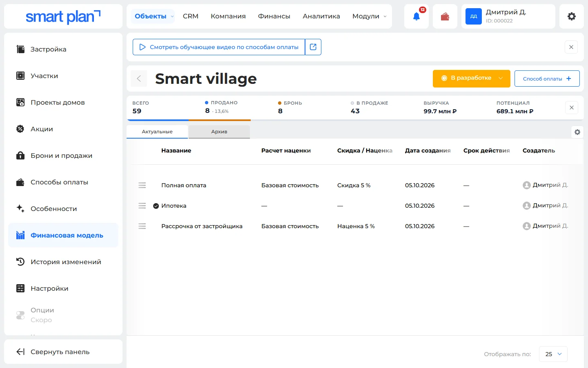Open Способы оплаты in sidebar
The height and width of the screenshot is (368, 588).
pos(63,182)
